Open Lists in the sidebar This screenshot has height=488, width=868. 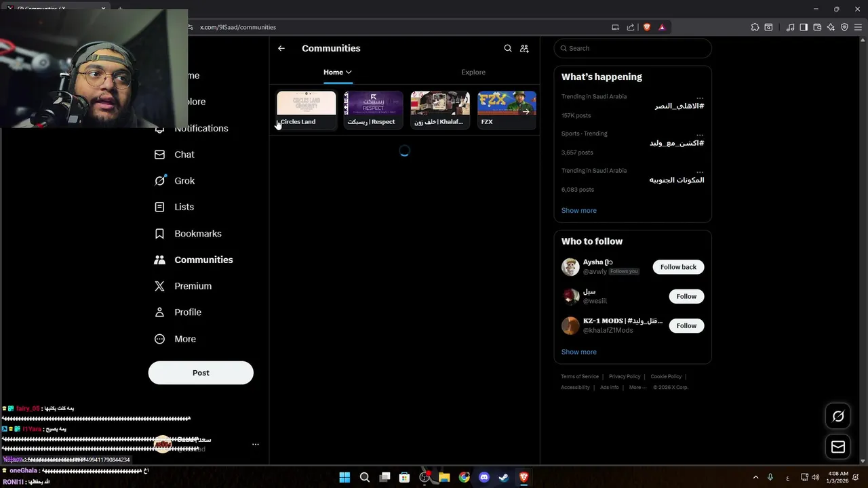pos(174,207)
